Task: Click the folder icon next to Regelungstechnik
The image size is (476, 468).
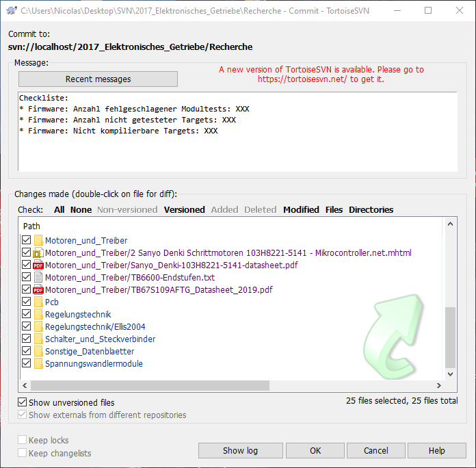Action: click(38, 314)
